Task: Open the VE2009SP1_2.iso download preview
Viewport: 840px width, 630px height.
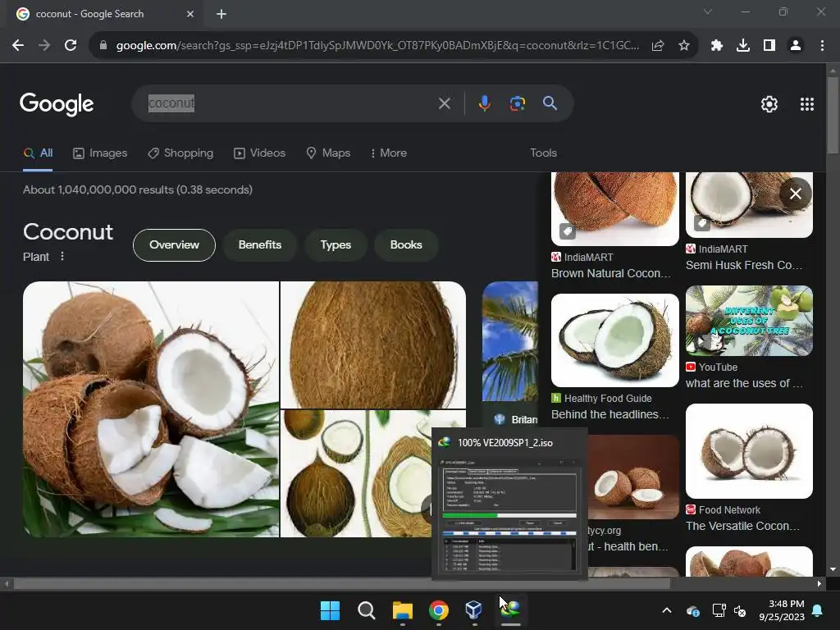Action: pyautogui.click(x=509, y=504)
